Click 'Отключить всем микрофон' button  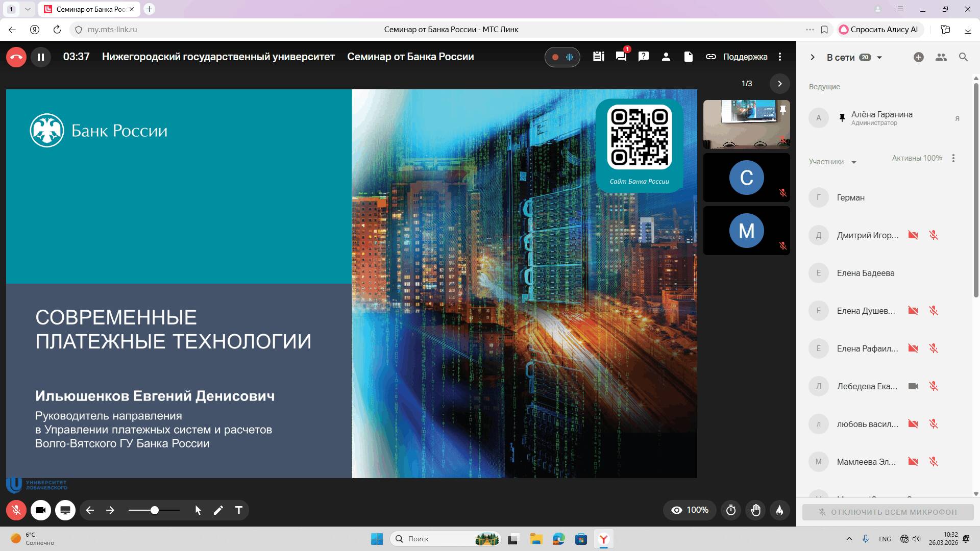[x=888, y=512]
